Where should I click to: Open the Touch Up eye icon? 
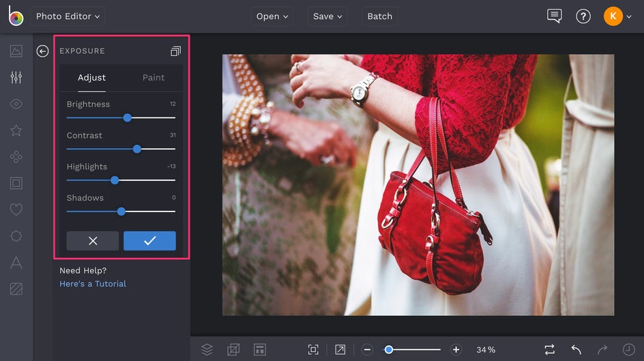point(16,104)
